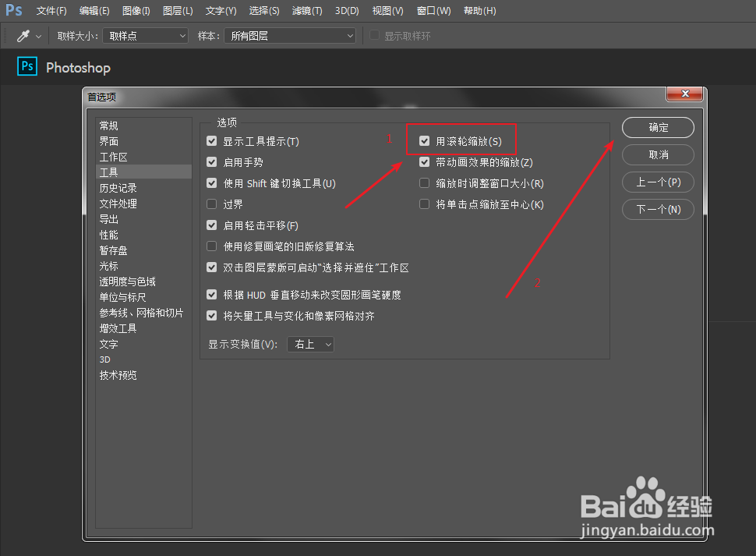The height and width of the screenshot is (556, 756).
Task: Click the Photoshop Ps home icon
Action: [x=27, y=66]
